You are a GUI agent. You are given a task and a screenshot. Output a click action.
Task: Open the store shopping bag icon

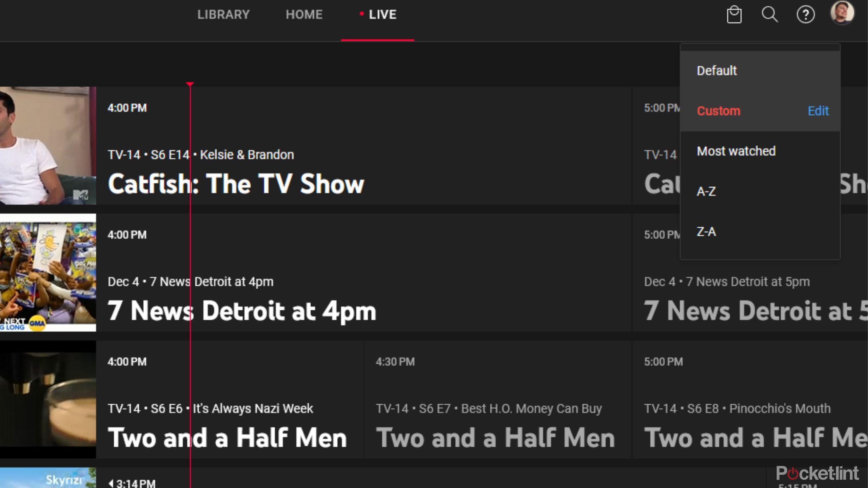click(734, 15)
